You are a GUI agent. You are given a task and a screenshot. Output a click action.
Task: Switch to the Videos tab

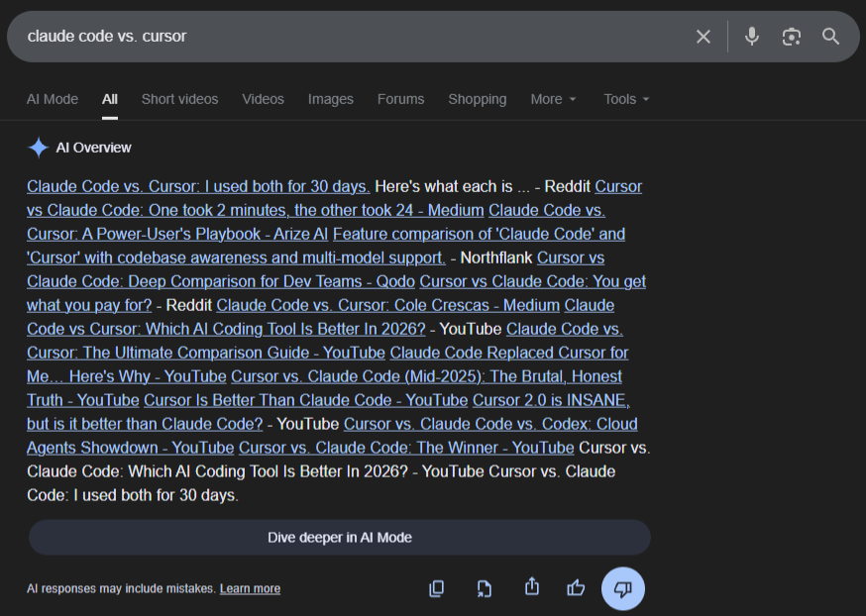pyautogui.click(x=263, y=99)
